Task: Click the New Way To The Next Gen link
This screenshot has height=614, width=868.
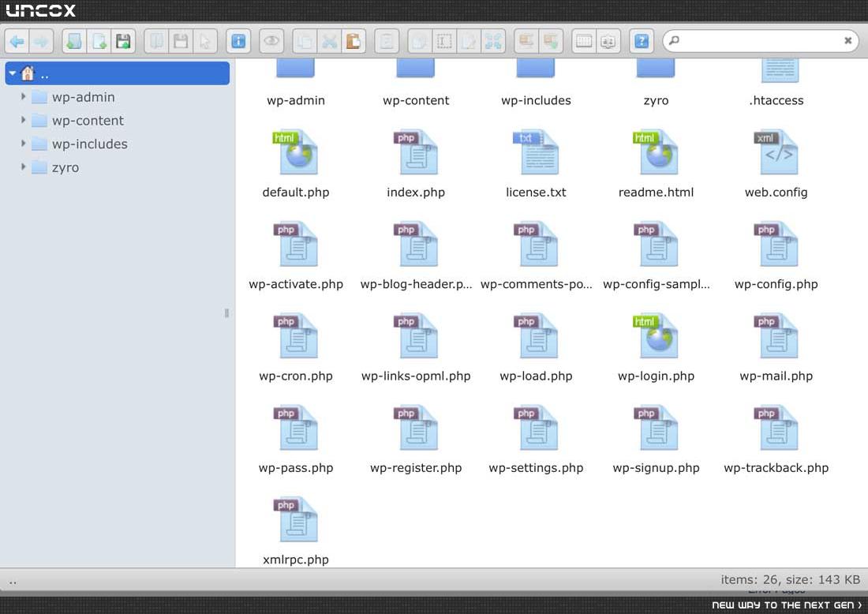Action: (787, 605)
